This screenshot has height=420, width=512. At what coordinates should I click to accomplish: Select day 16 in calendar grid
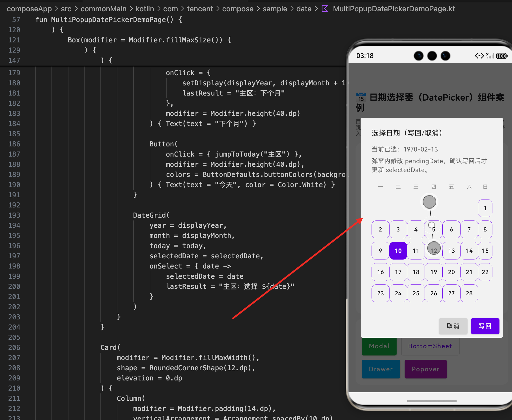coord(380,272)
